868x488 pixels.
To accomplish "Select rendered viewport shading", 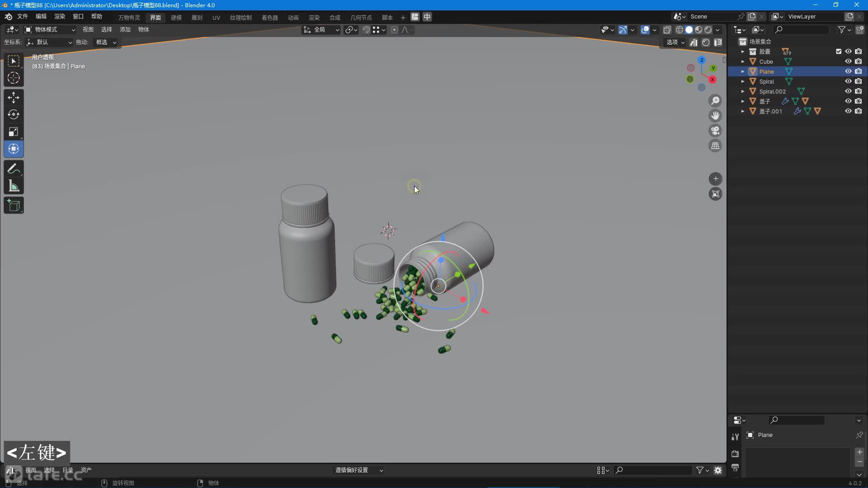I will point(708,30).
